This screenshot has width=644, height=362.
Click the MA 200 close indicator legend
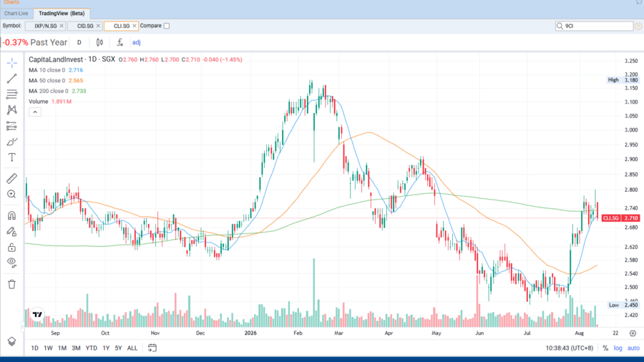click(57, 91)
